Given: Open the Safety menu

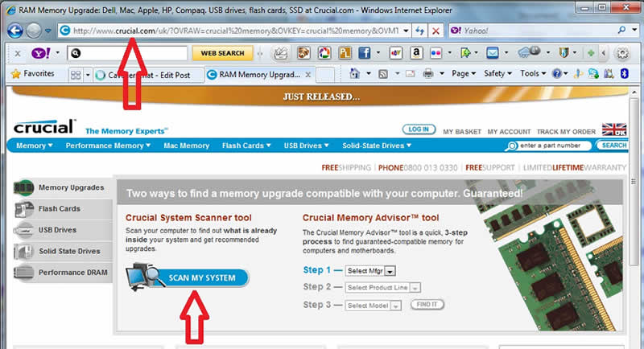Looking at the screenshot, I should (x=497, y=73).
